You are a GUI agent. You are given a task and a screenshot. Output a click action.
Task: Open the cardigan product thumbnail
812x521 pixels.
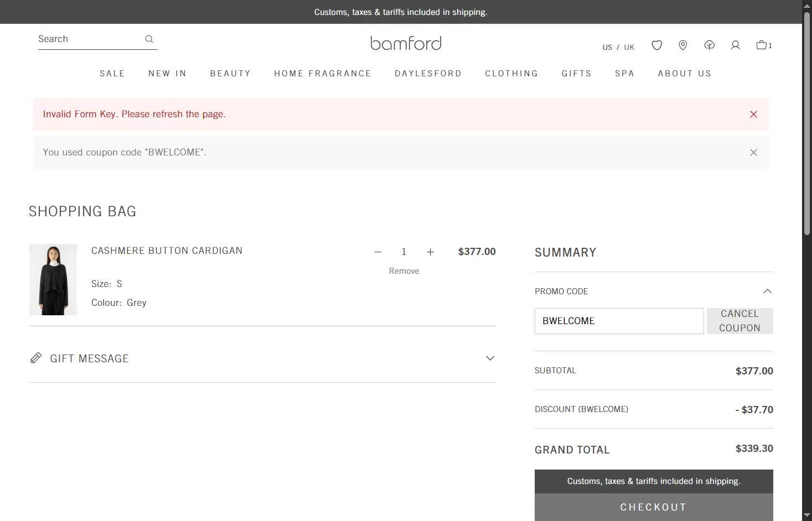point(53,279)
